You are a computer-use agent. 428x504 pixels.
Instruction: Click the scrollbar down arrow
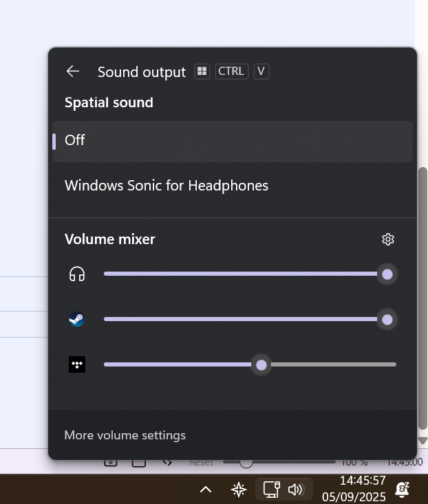pos(423,440)
